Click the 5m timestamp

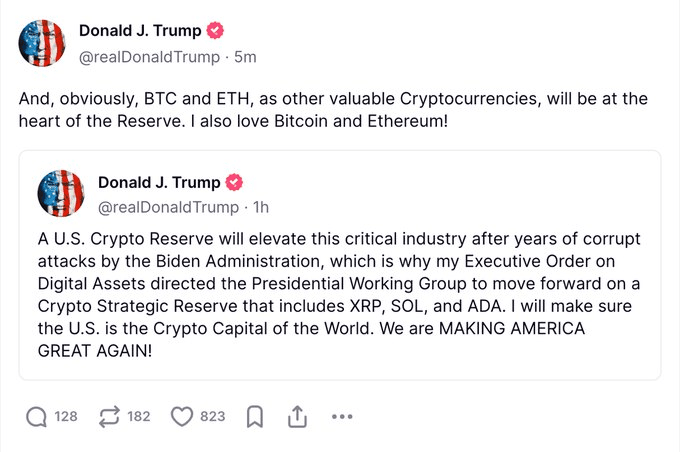(245, 57)
